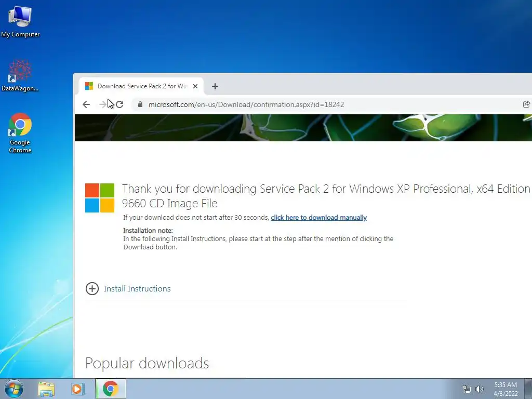This screenshot has width=532, height=399.
Task: Click the Microsoft logo beside thank-you heading
Action: 100,198
